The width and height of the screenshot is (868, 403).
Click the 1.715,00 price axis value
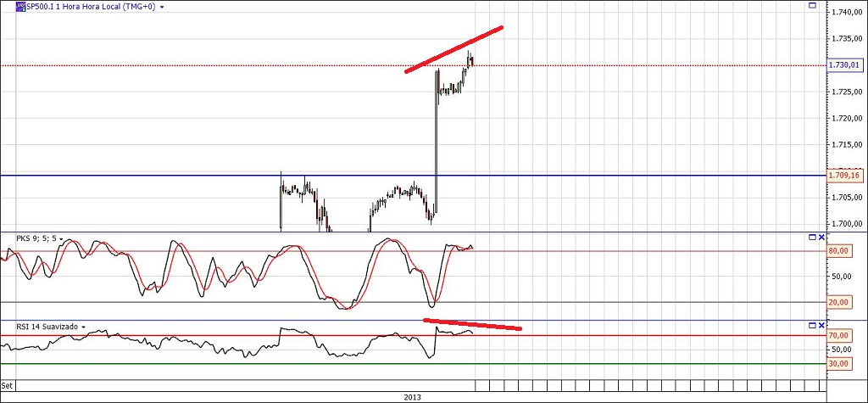[846, 145]
